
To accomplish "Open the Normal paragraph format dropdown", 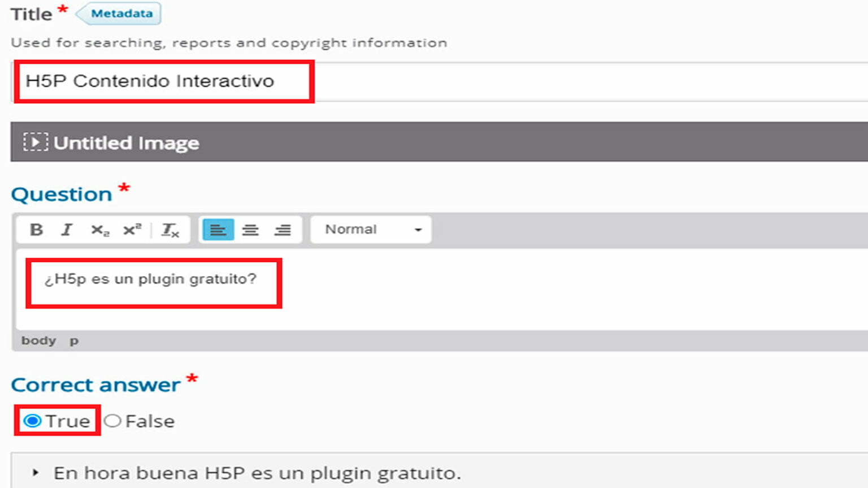I will pos(371,230).
